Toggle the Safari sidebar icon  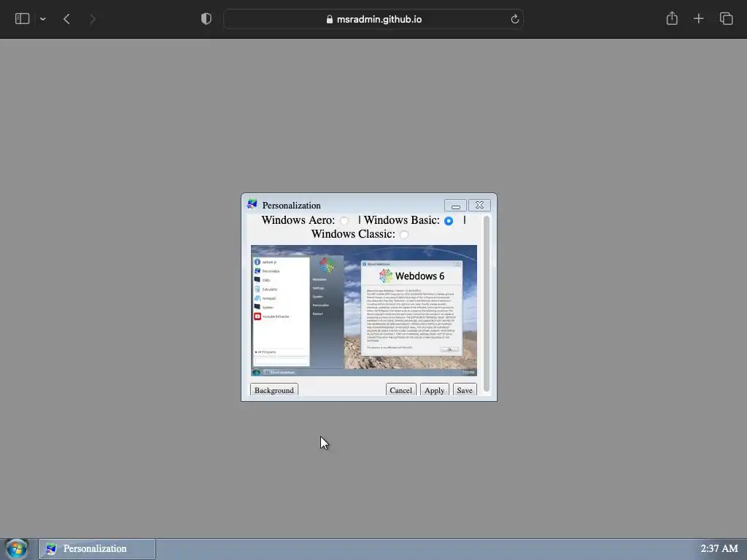coord(23,19)
